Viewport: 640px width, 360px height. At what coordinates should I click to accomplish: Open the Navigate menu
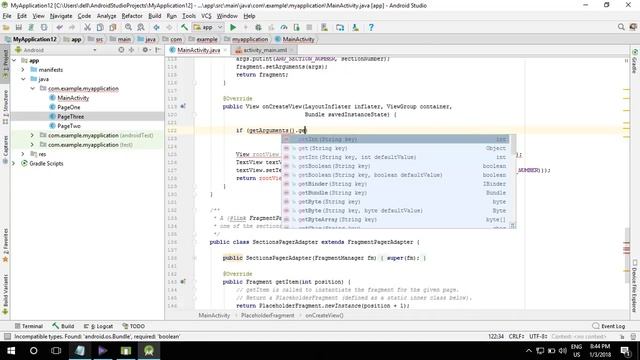tap(61, 16)
